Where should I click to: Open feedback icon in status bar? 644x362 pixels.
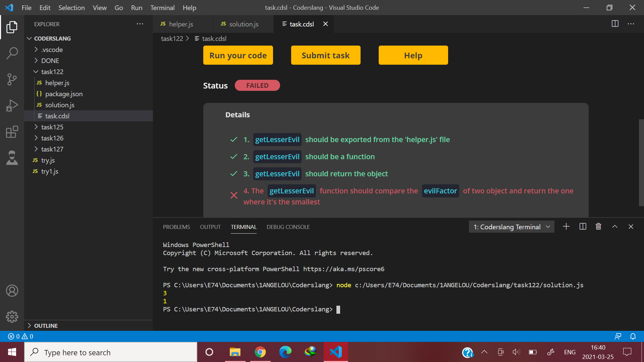[618, 336]
